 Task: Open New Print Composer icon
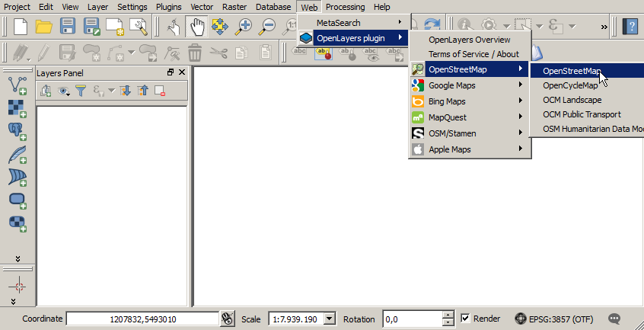(115, 27)
